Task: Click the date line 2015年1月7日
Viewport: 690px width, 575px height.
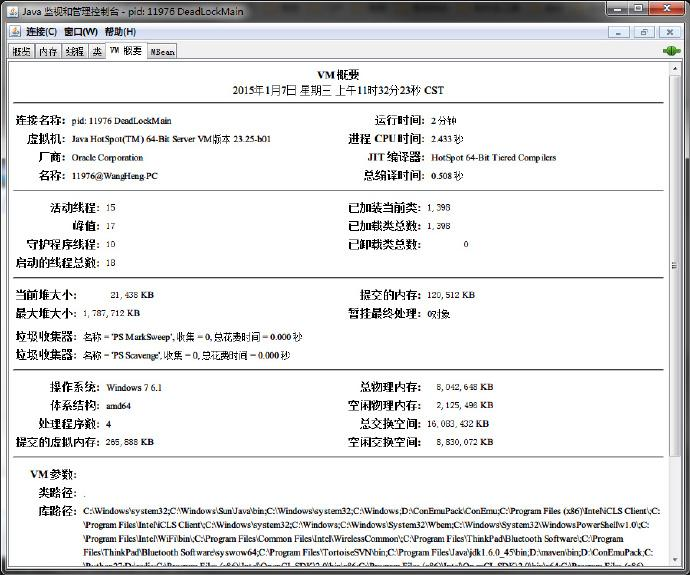Action: pos(338,90)
